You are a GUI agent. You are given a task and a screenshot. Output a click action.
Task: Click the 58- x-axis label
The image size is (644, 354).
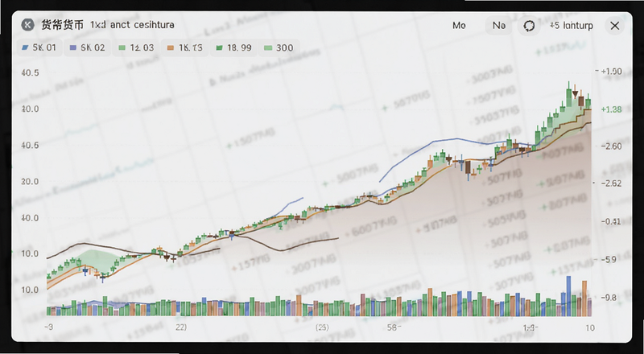coord(394,327)
